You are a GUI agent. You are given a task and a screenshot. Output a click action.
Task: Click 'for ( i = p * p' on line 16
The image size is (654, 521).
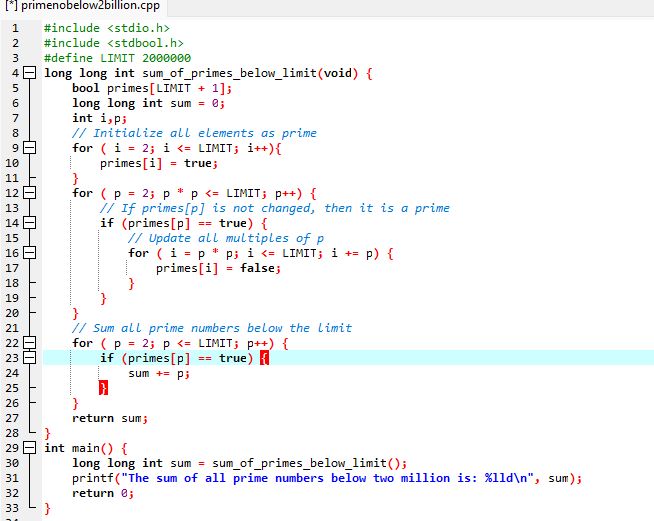tap(180, 253)
